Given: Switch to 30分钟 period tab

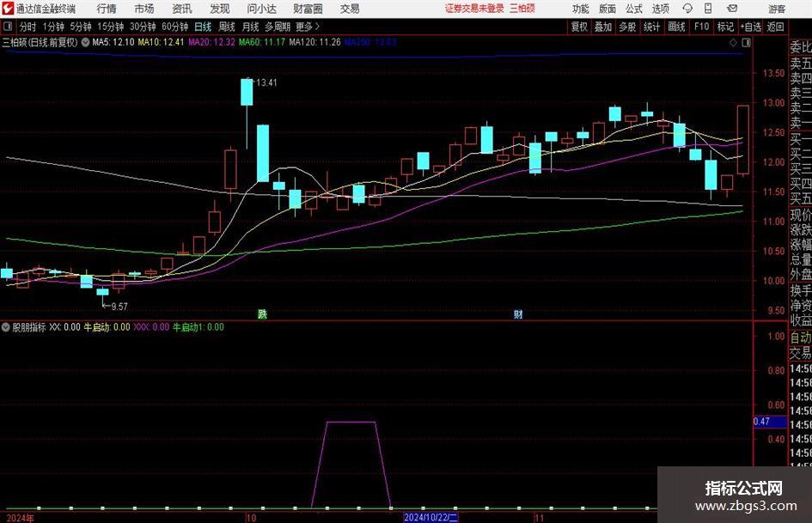Looking at the screenshot, I should pyautogui.click(x=143, y=27).
